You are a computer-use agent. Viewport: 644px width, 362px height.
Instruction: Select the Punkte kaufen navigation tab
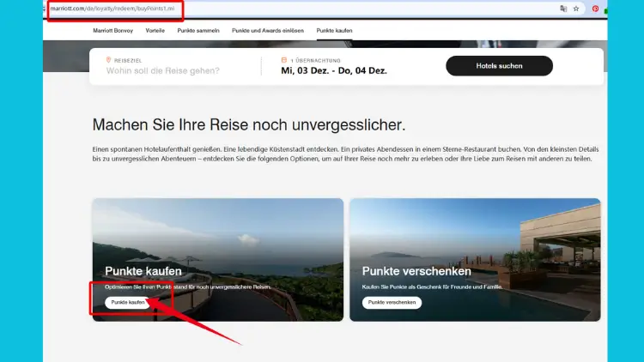click(334, 30)
